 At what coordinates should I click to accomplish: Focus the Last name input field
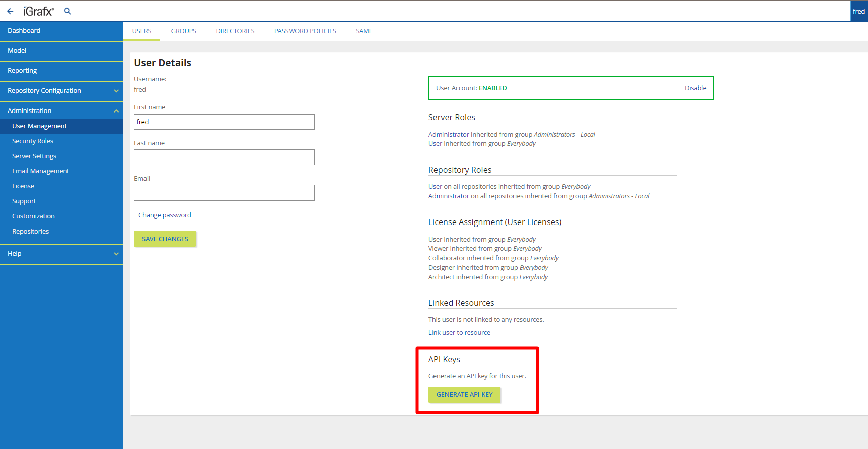point(224,157)
